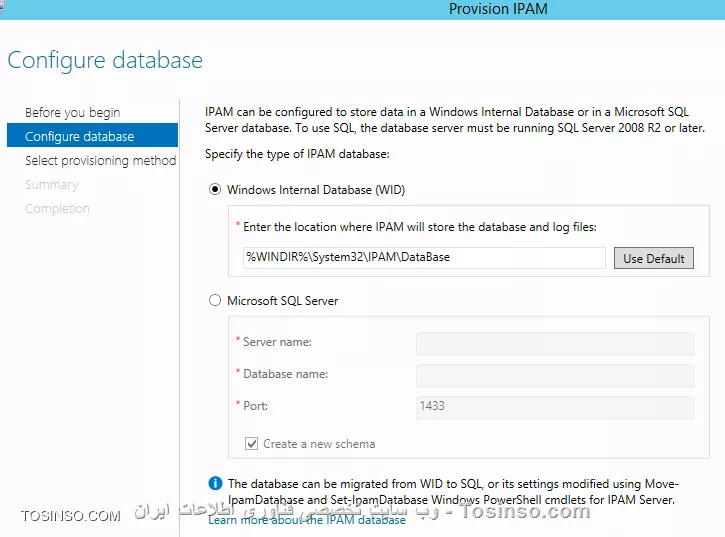Click the Database name text box
The width and height of the screenshot is (725, 537).
click(x=554, y=375)
